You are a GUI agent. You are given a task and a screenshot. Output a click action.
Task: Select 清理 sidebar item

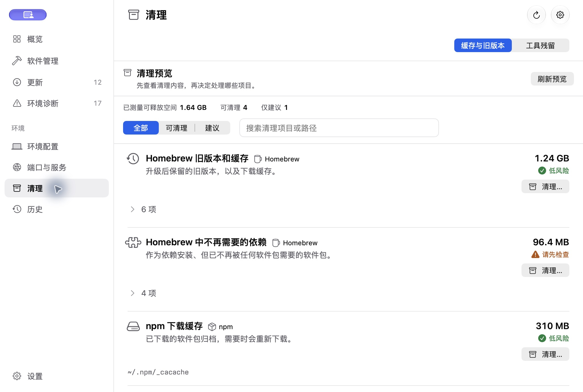(57, 188)
